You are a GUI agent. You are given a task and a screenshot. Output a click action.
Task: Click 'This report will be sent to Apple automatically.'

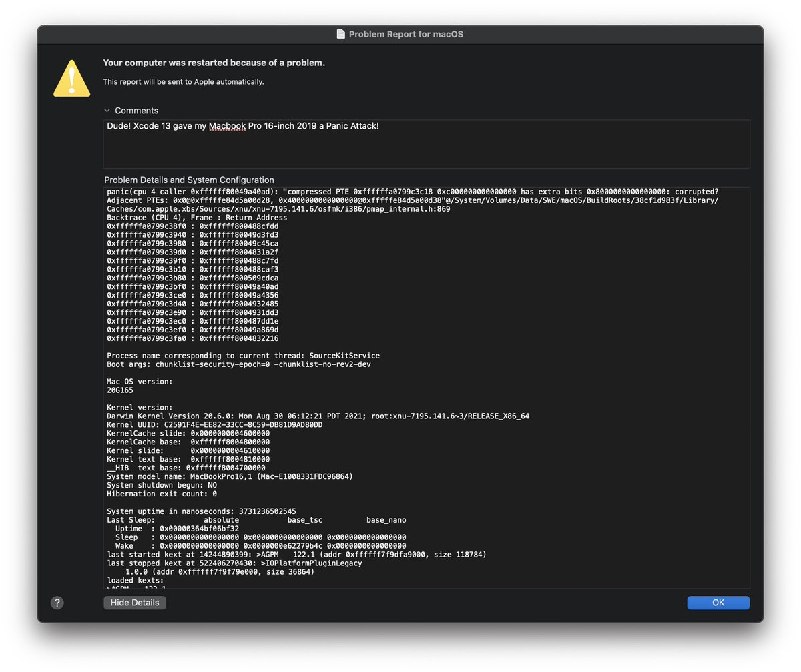point(184,82)
